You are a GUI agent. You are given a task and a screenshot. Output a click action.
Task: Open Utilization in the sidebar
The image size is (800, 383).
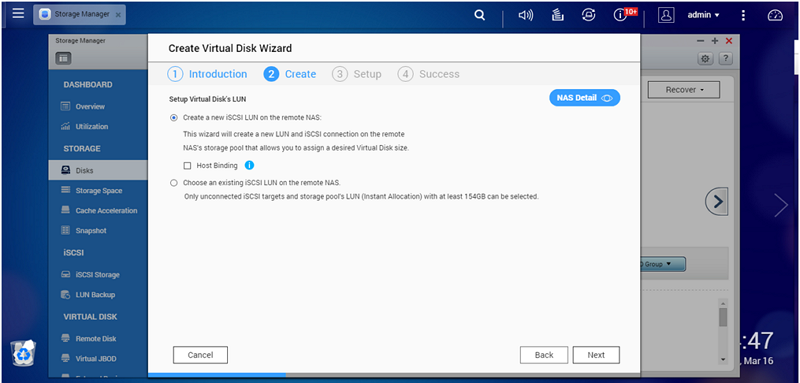(92, 126)
